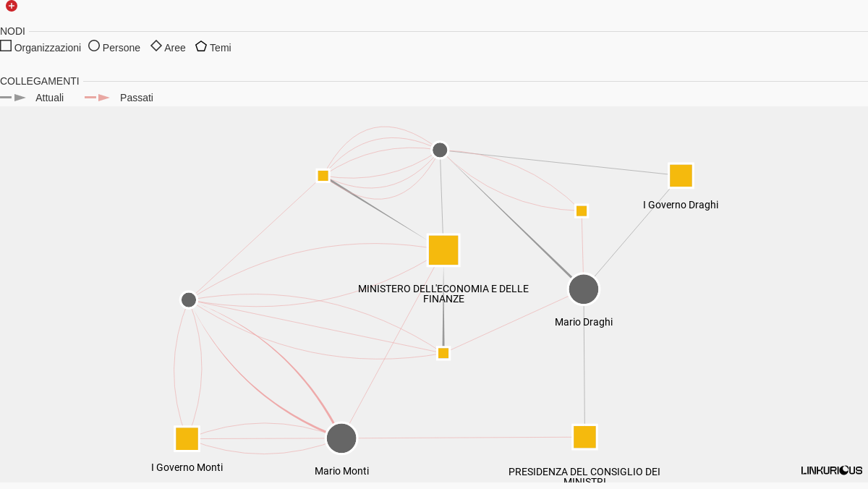This screenshot has height=489, width=868.
Task: Click the Aree legend label
Action: 175,48
